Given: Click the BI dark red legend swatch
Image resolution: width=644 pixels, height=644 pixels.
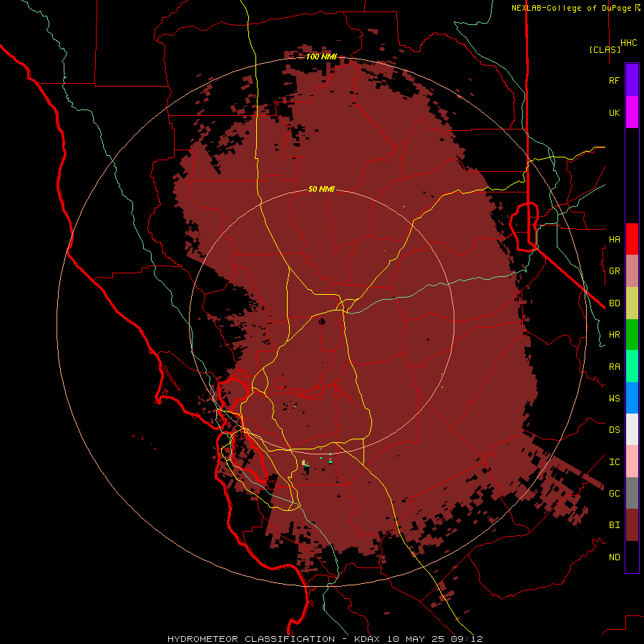Looking at the screenshot, I should click(632, 525).
